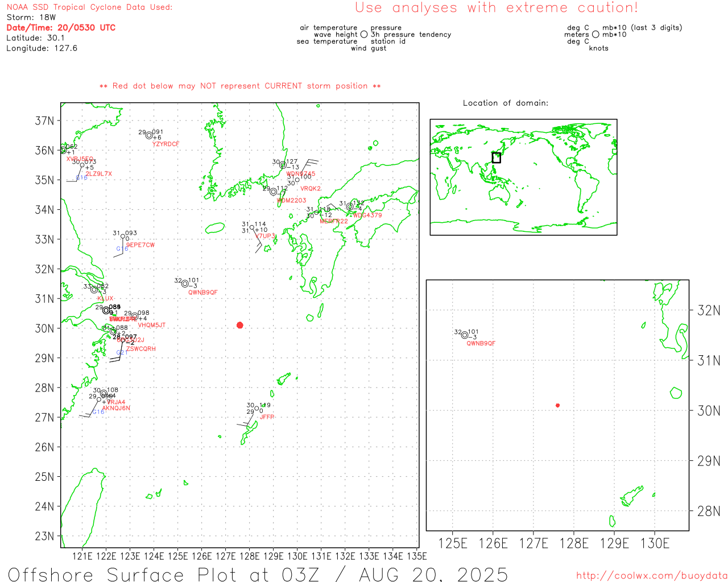
Task: Click the 'wind gust' legend text
Action: (369, 48)
